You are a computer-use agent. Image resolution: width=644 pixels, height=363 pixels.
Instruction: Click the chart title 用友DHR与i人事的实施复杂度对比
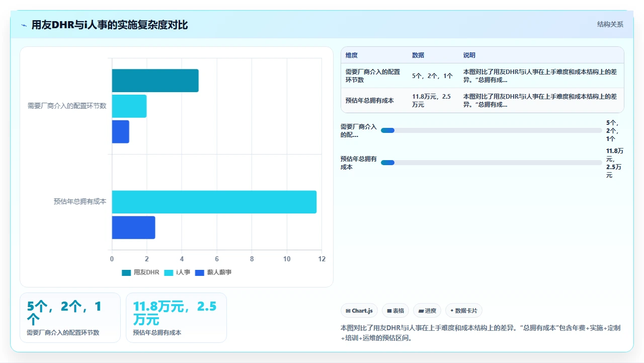pyautogui.click(x=110, y=25)
